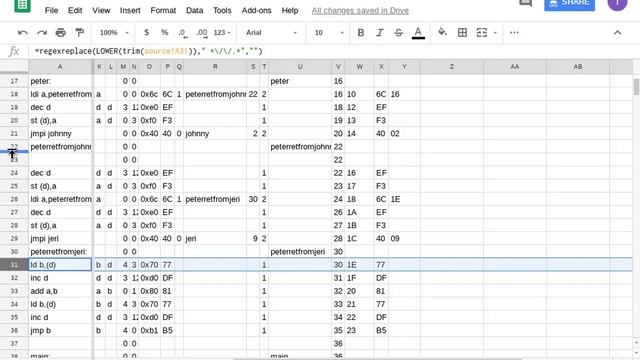Click cell 'peter:' in row 17
Viewport: 640px width, 360px height.
[60, 81]
